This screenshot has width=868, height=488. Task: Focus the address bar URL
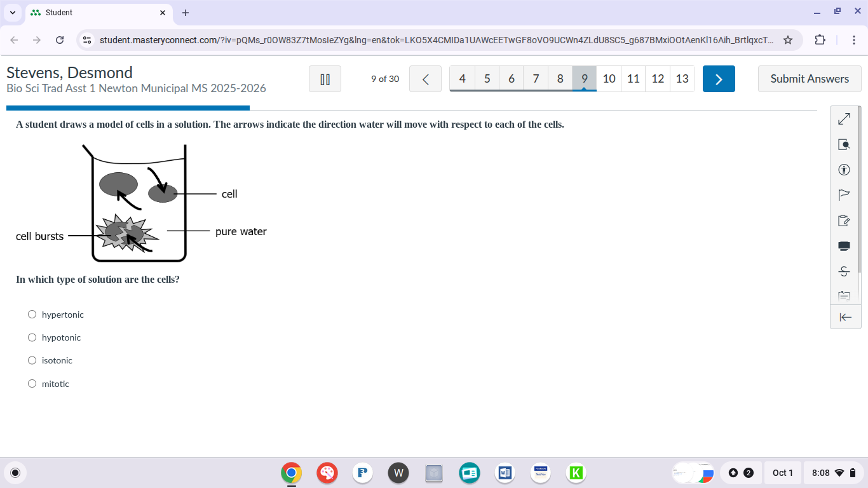437,40
